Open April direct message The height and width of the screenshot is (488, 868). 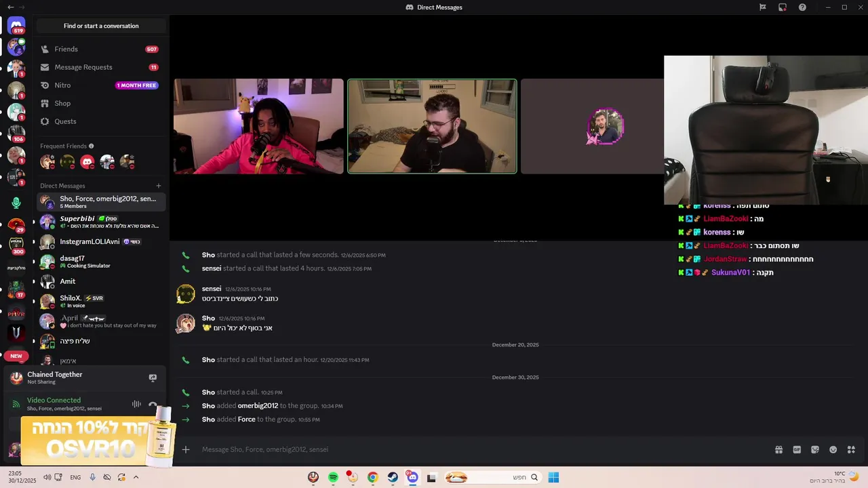[x=101, y=321]
